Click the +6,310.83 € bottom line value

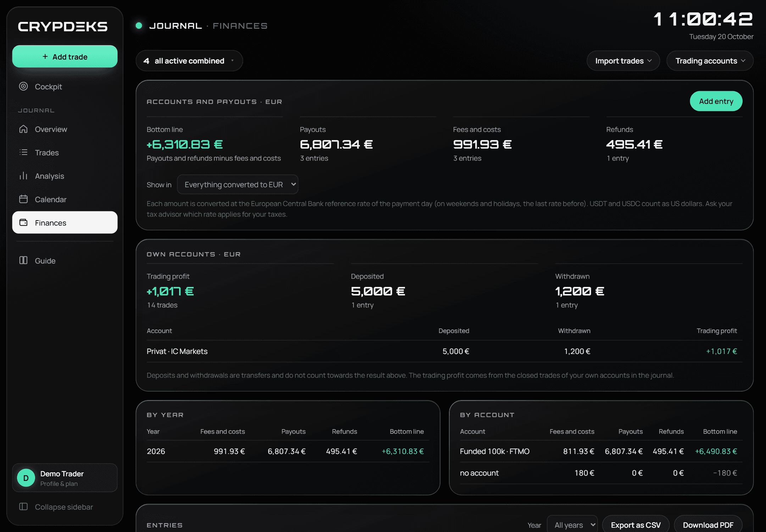(185, 144)
